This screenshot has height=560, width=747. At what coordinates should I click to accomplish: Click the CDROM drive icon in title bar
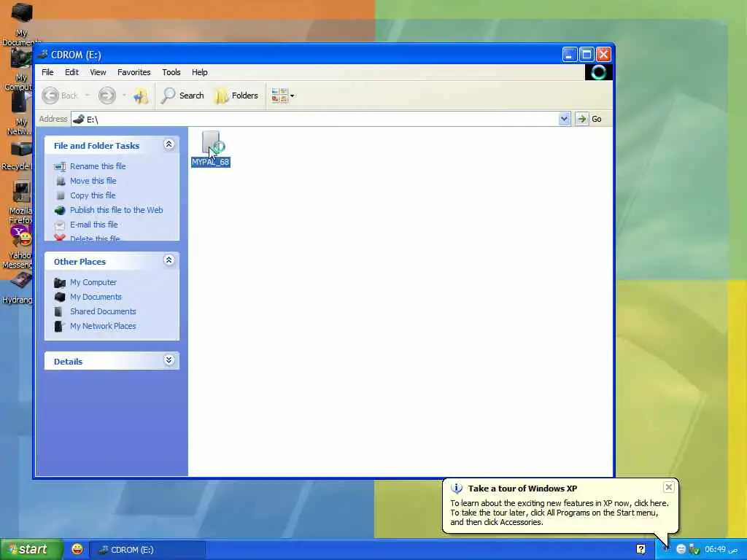43,54
